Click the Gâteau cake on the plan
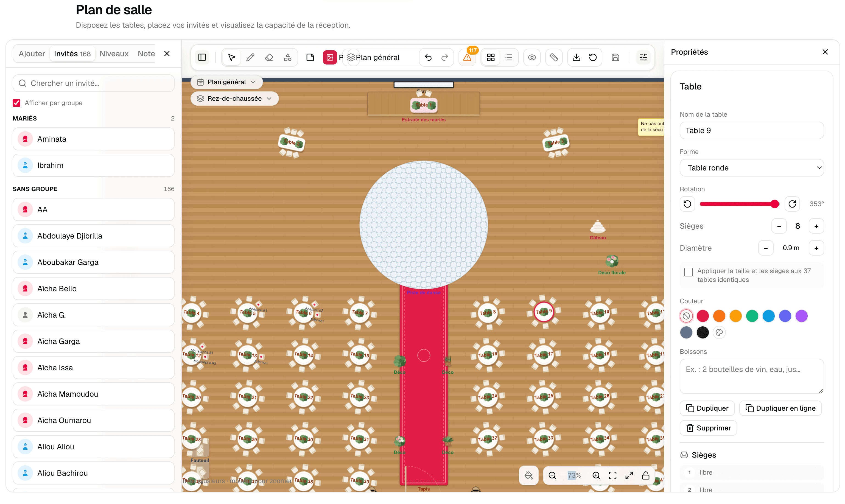Screen dimensions: 845x504 [x=597, y=227]
